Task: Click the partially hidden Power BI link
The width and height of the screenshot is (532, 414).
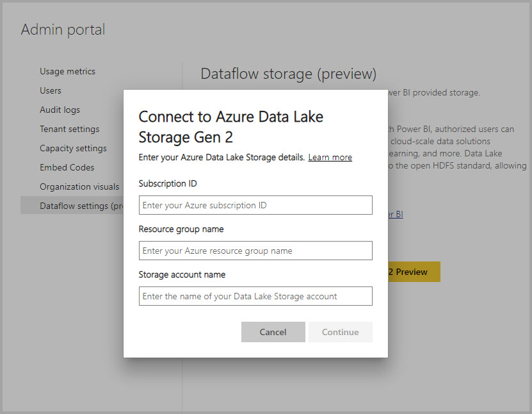Action: [x=395, y=215]
